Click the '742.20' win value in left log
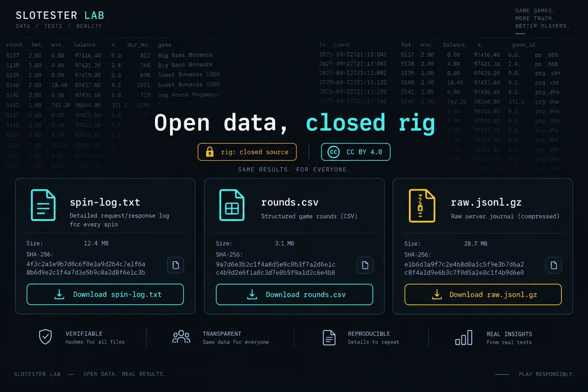 pyautogui.click(x=61, y=105)
